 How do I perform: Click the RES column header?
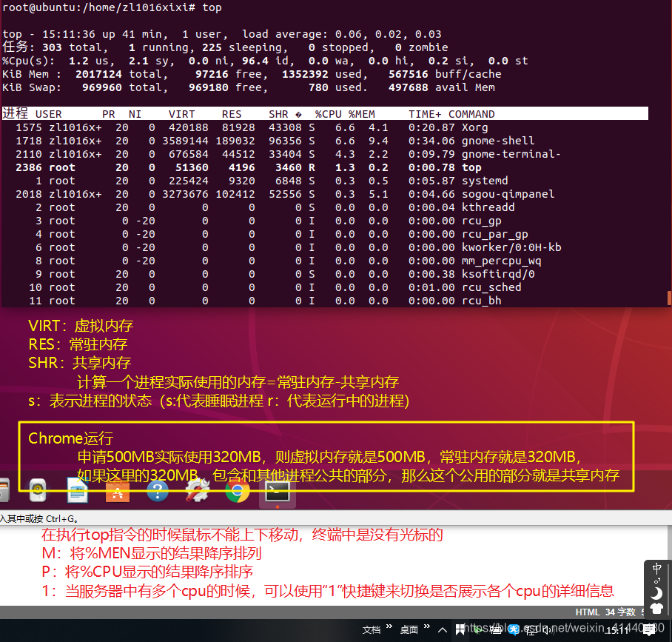pos(232,114)
